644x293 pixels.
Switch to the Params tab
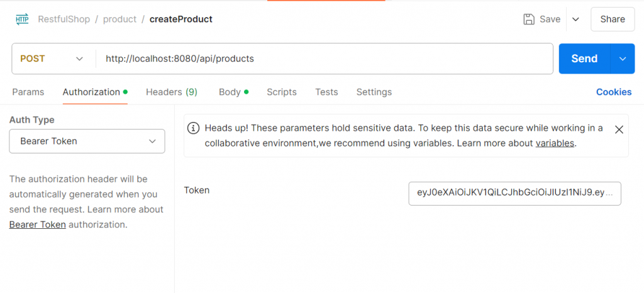28,92
